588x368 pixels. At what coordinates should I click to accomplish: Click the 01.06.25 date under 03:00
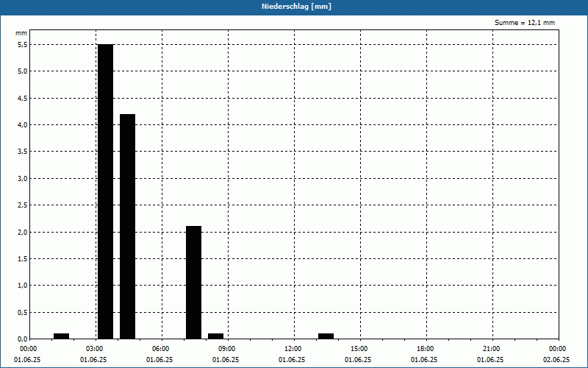[93, 360]
